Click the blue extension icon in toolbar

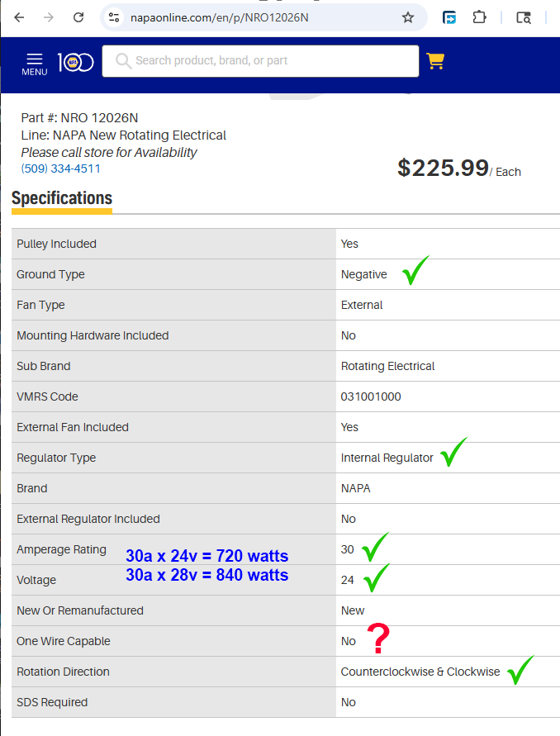pos(449,17)
